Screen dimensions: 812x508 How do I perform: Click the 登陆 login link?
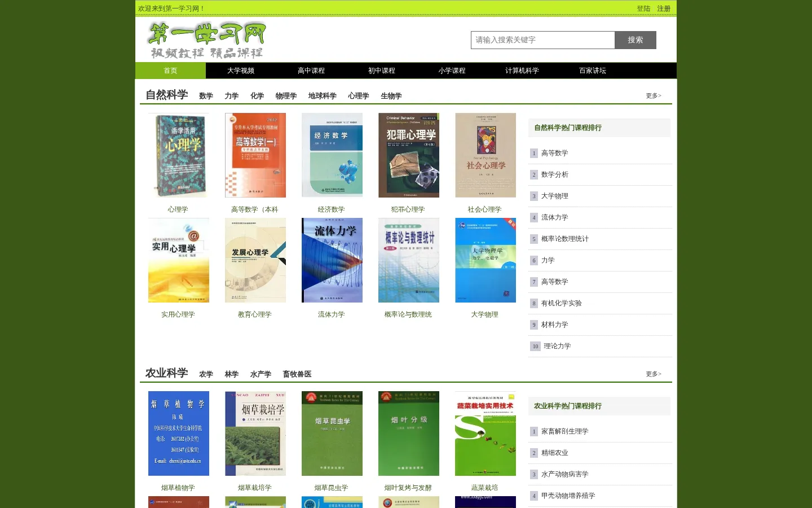643,8
